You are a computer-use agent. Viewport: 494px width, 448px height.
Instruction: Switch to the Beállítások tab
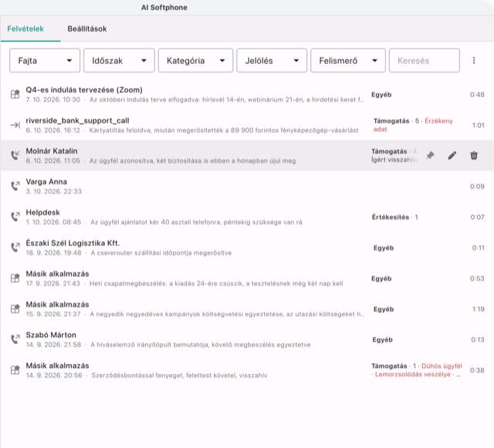click(87, 29)
